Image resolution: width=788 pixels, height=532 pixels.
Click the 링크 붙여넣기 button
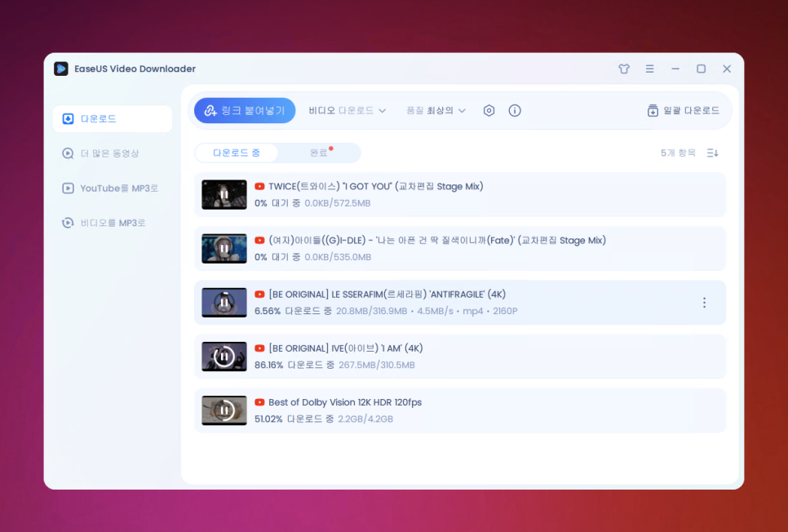pyautogui.click(x=245, y=111)
